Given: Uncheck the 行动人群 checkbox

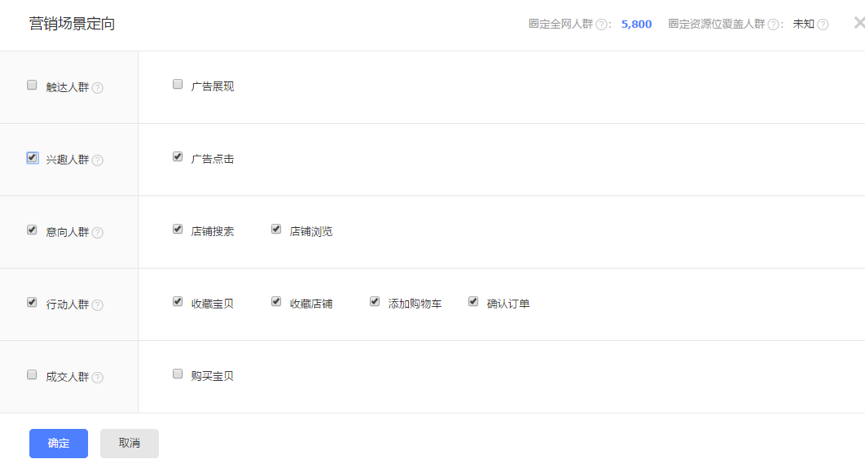Looking at the screenshot, I should click(x=32, y=302).
